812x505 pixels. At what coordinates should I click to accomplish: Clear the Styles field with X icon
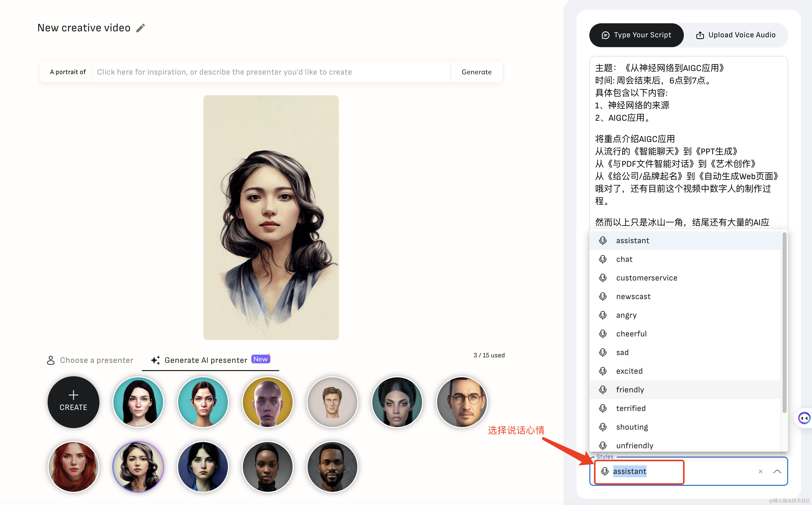(x=760, y=471)
